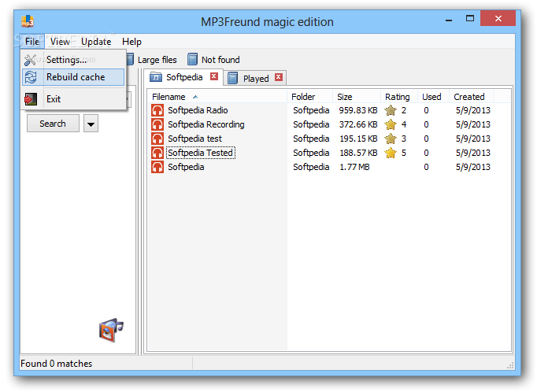Switch to the Played tab
Viewport: 537px width, 392px height.
(255, 79)
